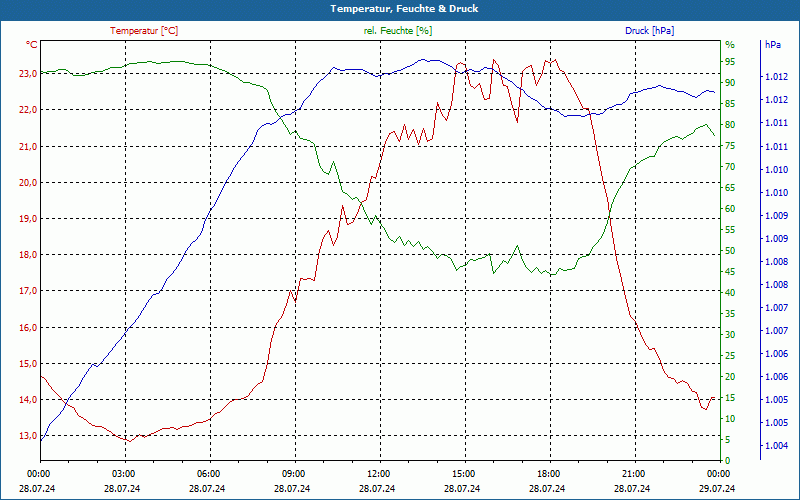Click the 19,0 temperature axis tick

28,218
